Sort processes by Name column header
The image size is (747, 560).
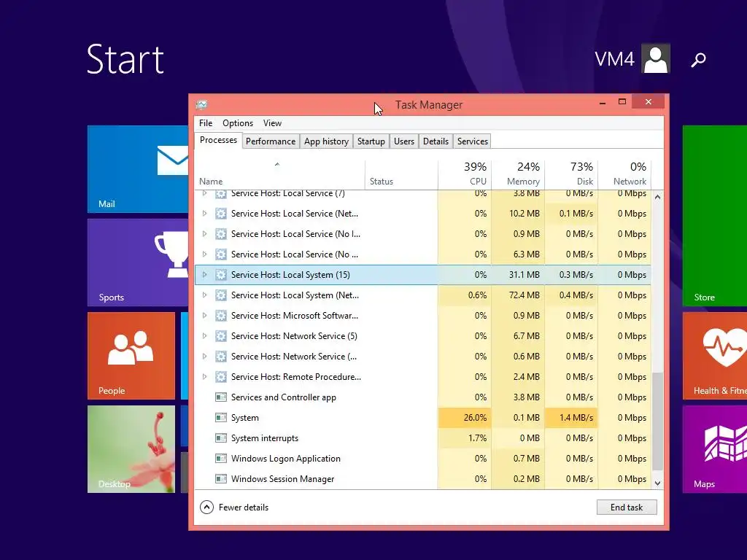(280, 174)
